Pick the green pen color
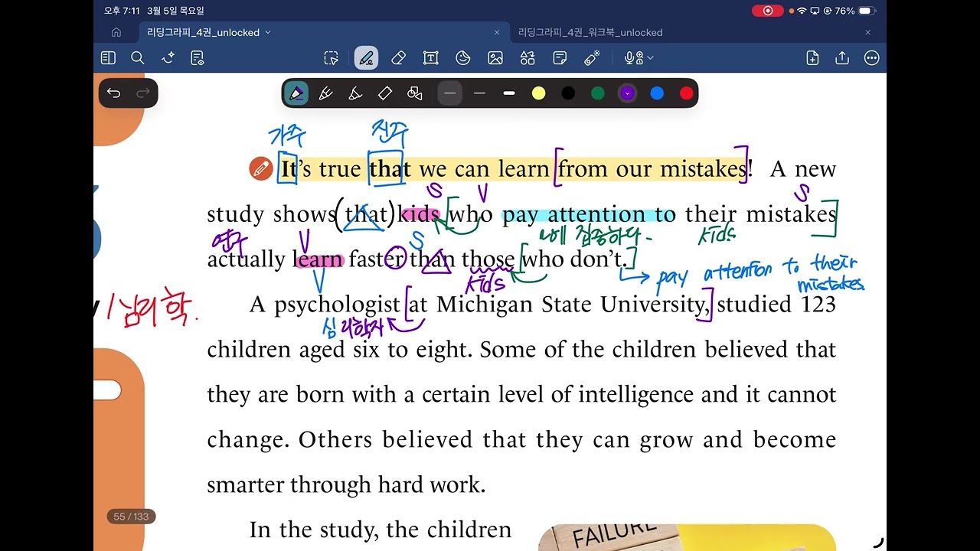The width and height of the screenshot is (980, 551). (x=598, y=93)
